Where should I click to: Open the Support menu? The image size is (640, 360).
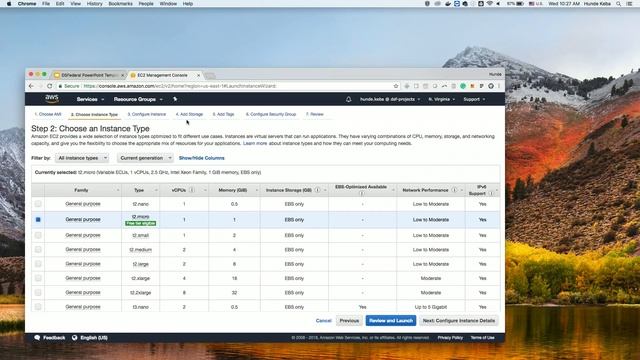(x=474, y=99)
